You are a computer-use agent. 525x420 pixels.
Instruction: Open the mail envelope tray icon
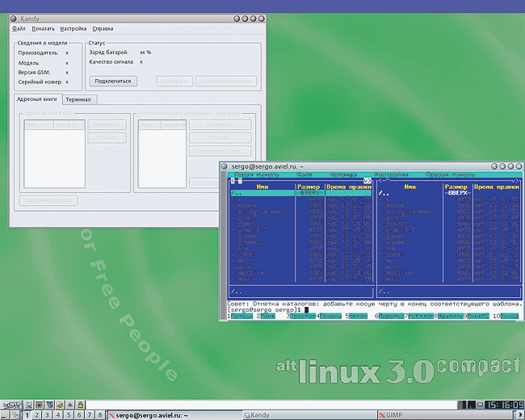480,405
